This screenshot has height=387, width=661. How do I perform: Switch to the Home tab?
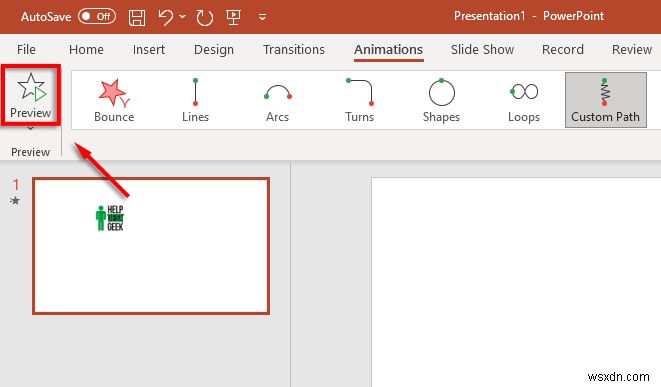(86, 49)
